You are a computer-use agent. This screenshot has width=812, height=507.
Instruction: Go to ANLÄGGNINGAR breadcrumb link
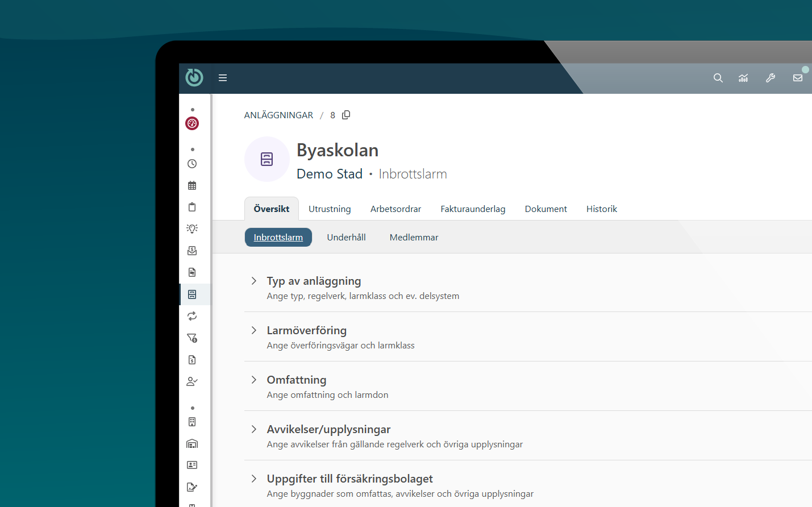point(278,115)
